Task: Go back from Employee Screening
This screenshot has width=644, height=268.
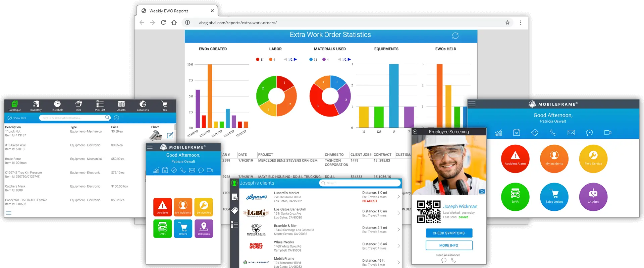Action: pos(415,132)
